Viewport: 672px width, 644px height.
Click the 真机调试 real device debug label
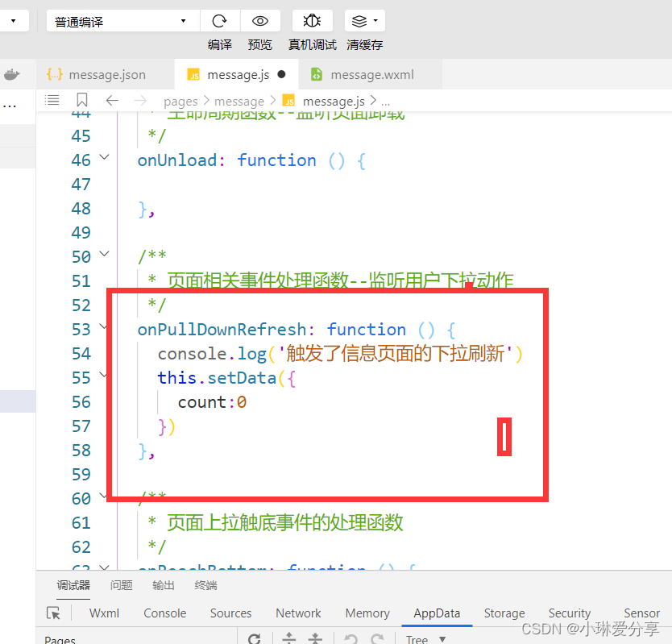point(312,44)
